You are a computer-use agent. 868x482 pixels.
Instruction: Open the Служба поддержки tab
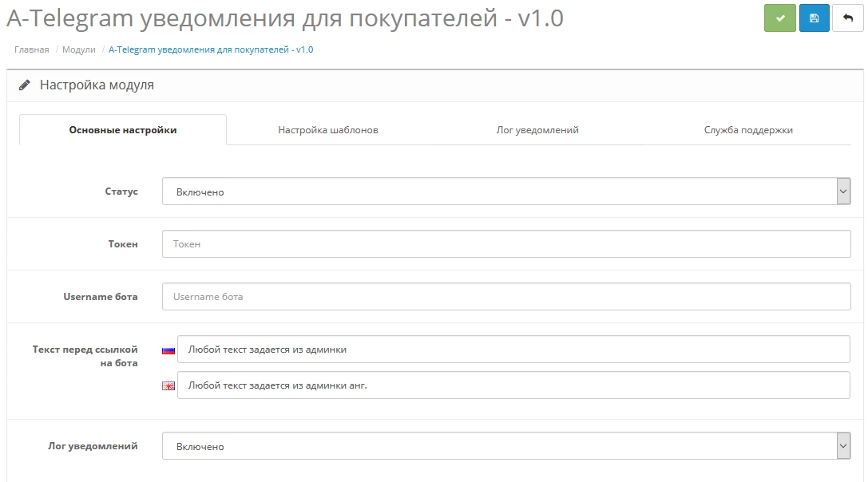point(748,130)
